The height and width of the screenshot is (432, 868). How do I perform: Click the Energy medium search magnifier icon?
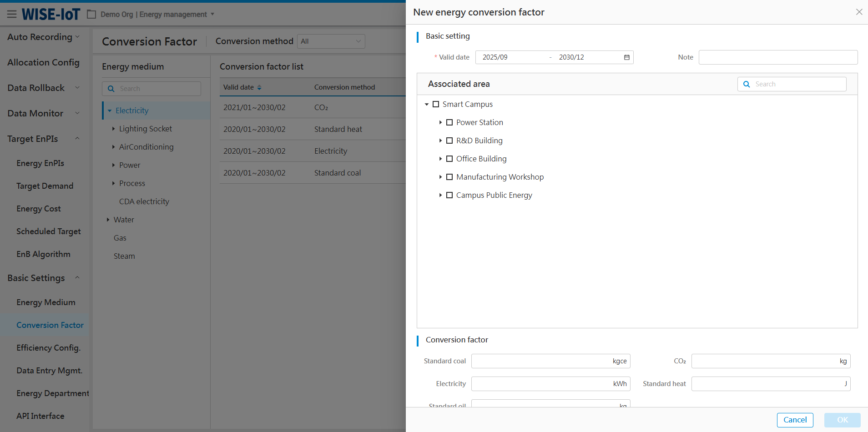click(x=111, y=89)
